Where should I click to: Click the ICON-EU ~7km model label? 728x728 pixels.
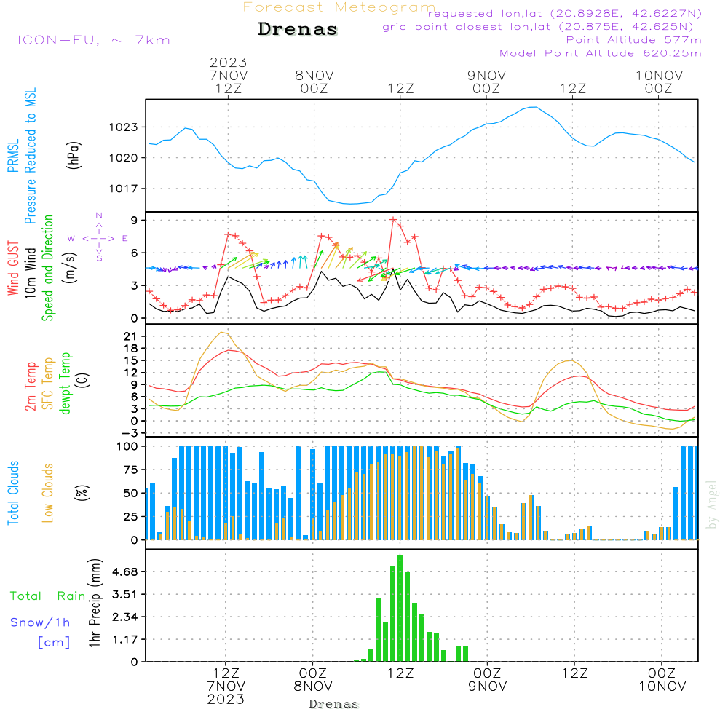coord(93,40)
